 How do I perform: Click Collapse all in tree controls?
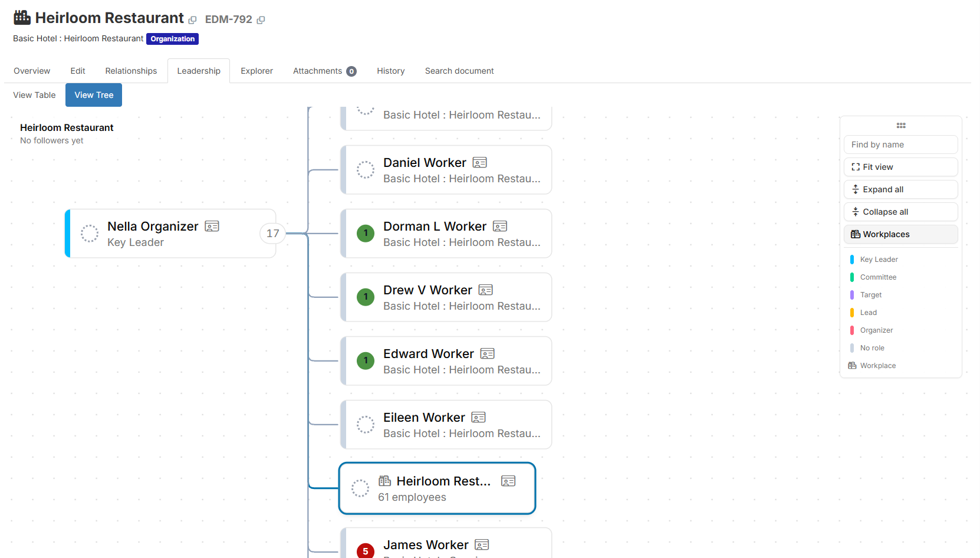(x=901, y=212)
